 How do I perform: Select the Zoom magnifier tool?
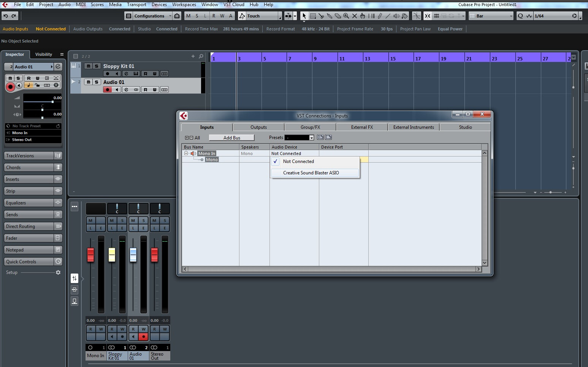point(346,16)
